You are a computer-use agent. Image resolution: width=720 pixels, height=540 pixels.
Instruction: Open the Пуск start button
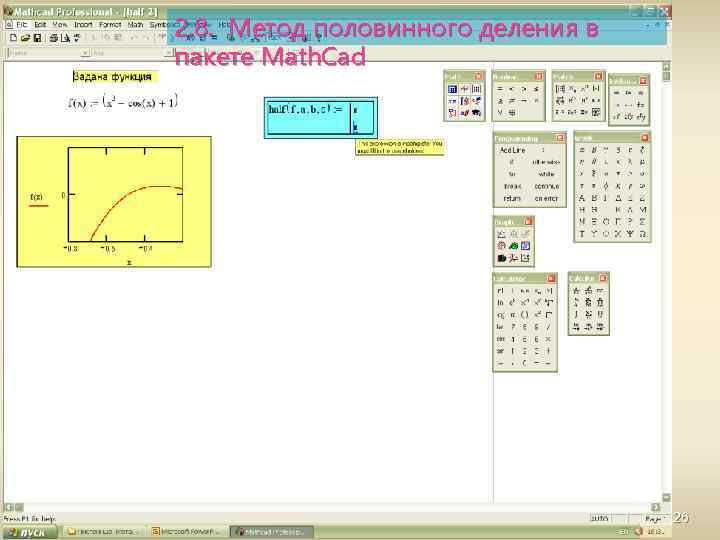click(29, 532)
